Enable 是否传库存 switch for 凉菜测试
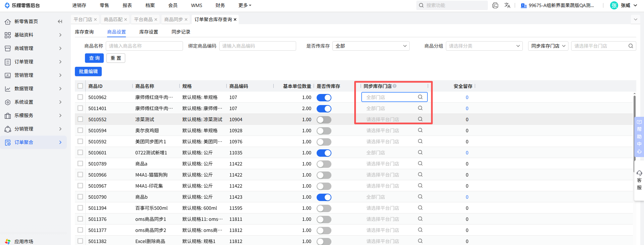Image resolution: width=644 pixels, height=245 pixels. [324, 119]
